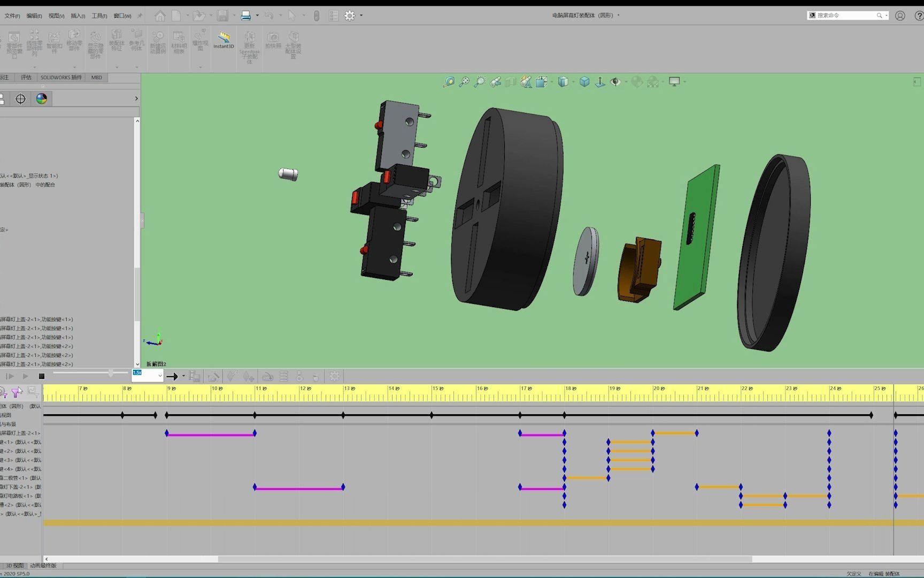The image size is (924, 578).
Task: Click the Save Animation icon
Action: (x=195, y=376)
